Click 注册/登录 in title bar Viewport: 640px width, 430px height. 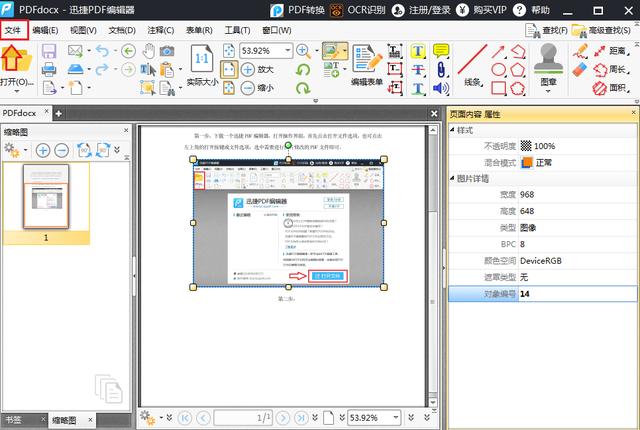pyautogui.click(x=421, y=10)
